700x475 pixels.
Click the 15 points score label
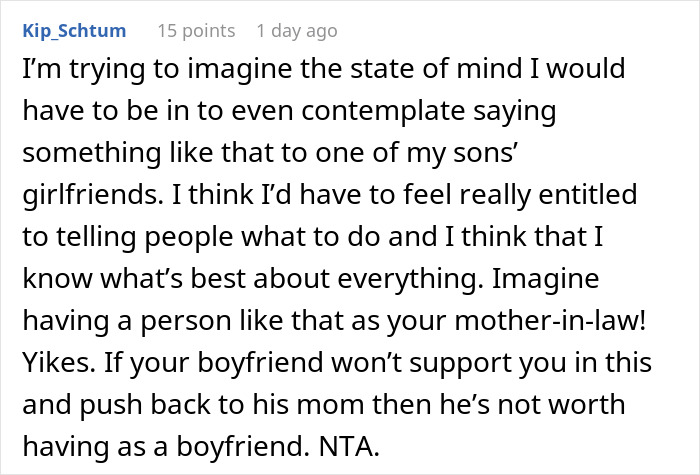[198, 32]
